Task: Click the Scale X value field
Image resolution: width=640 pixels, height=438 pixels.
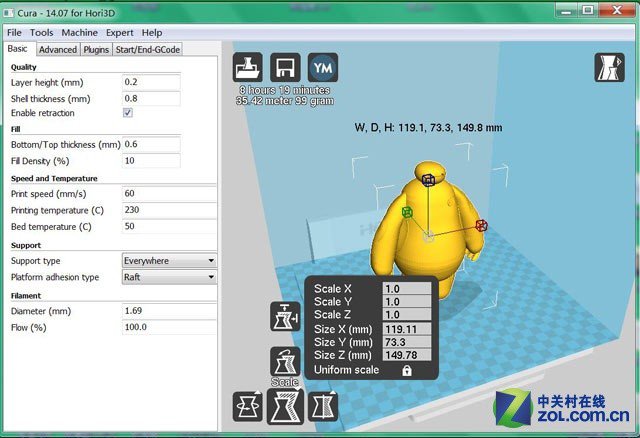Action: pos(407,289)
